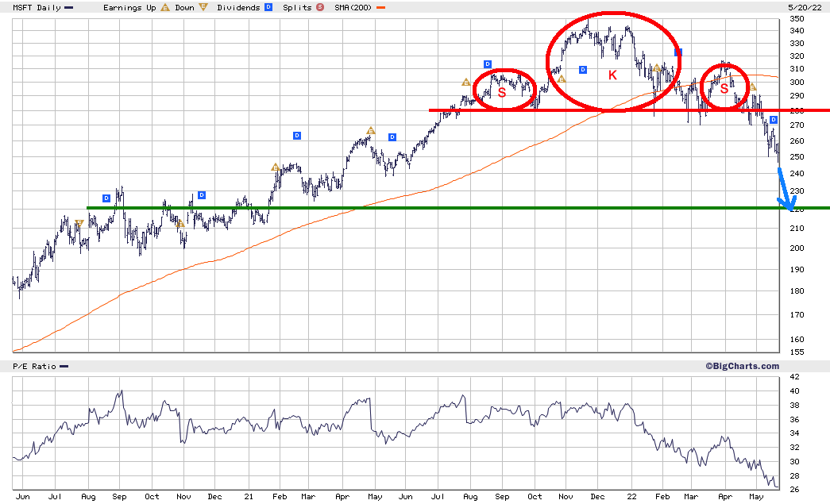Click the earnings up marker in late April 2022

point(752,87)
